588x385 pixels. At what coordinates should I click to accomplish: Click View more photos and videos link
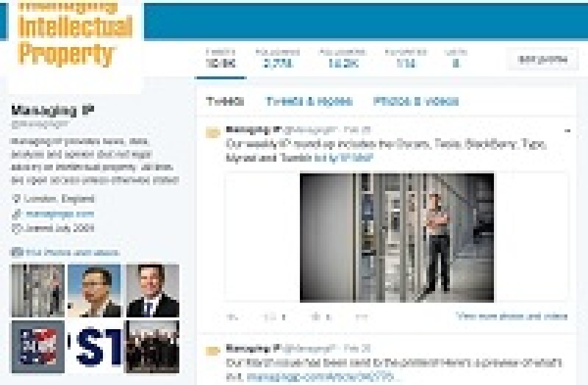pos(512,317)
